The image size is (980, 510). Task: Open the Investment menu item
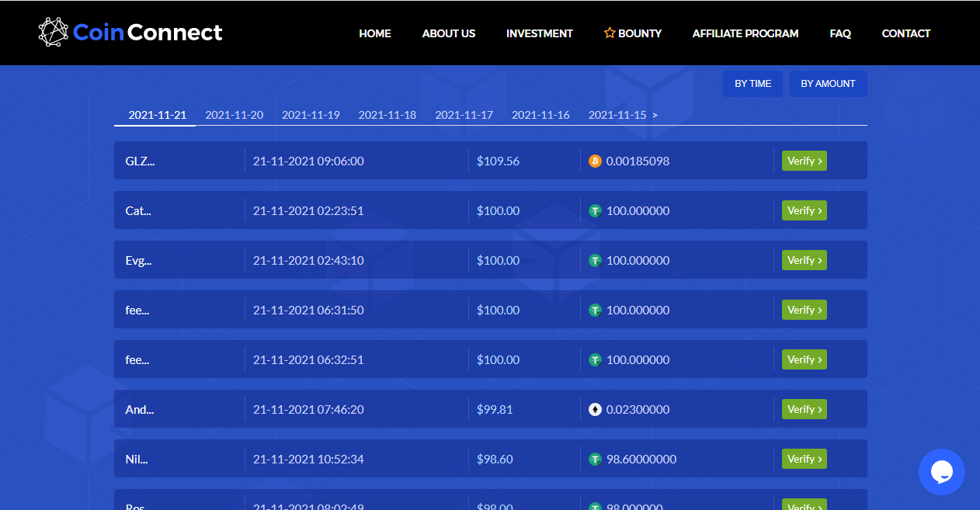pyautogui.click(x=540, y=33)
